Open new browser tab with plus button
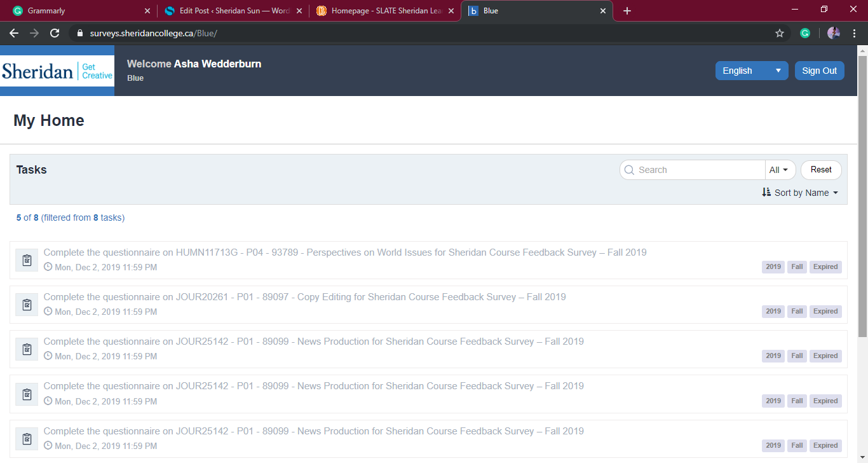The width and height of the screenshot is (868, 463). tap(627, 11)
